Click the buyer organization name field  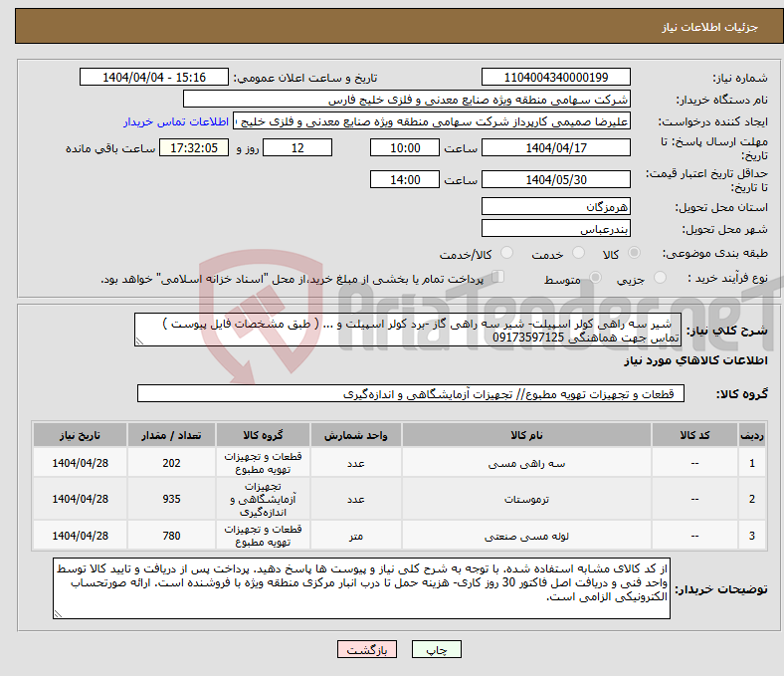tap(407, 100)
